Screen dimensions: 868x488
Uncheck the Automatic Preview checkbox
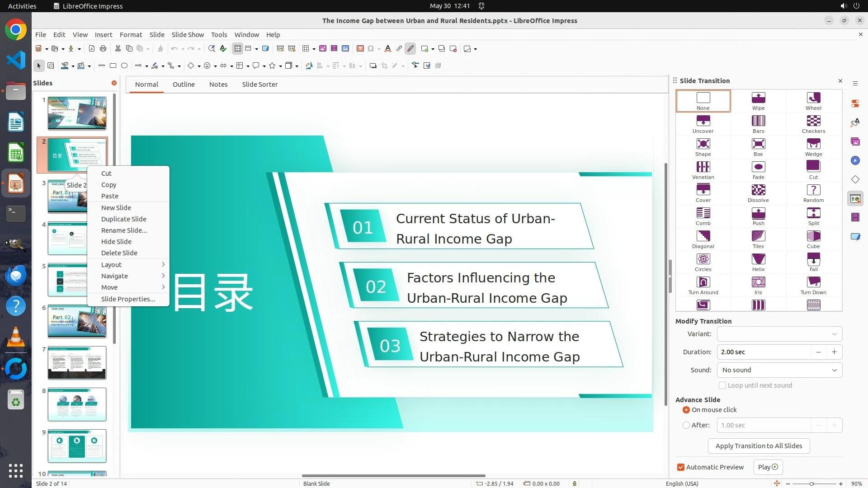[x=681, y=467]
